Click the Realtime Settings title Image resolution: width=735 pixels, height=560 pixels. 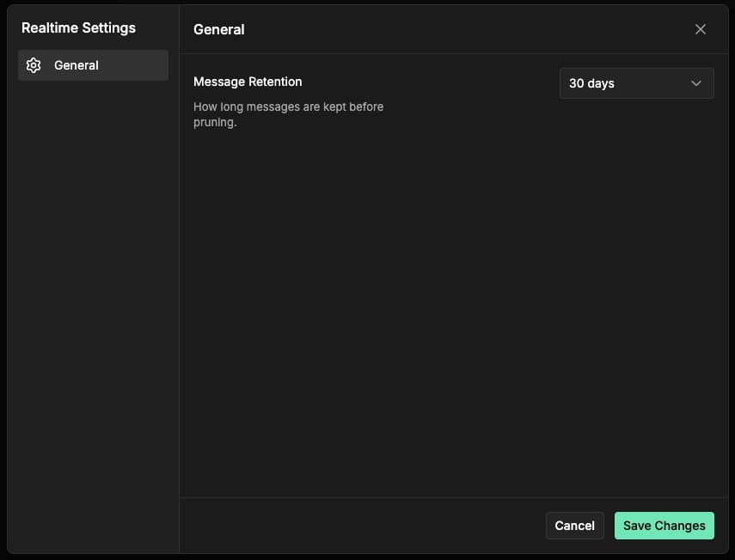[x=80, y=27]
